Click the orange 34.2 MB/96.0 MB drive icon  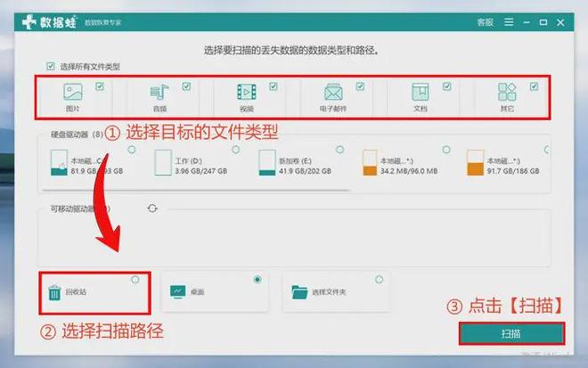point(370,162)
